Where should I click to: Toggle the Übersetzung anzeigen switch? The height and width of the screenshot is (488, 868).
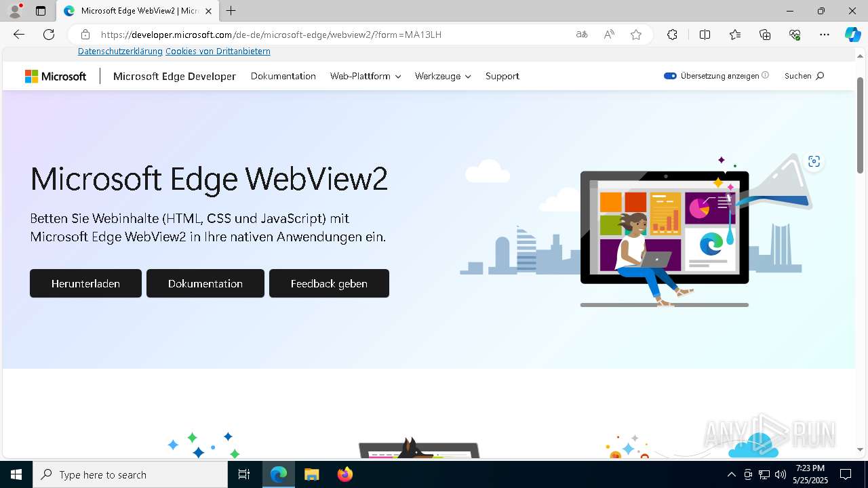click(670, 76)
